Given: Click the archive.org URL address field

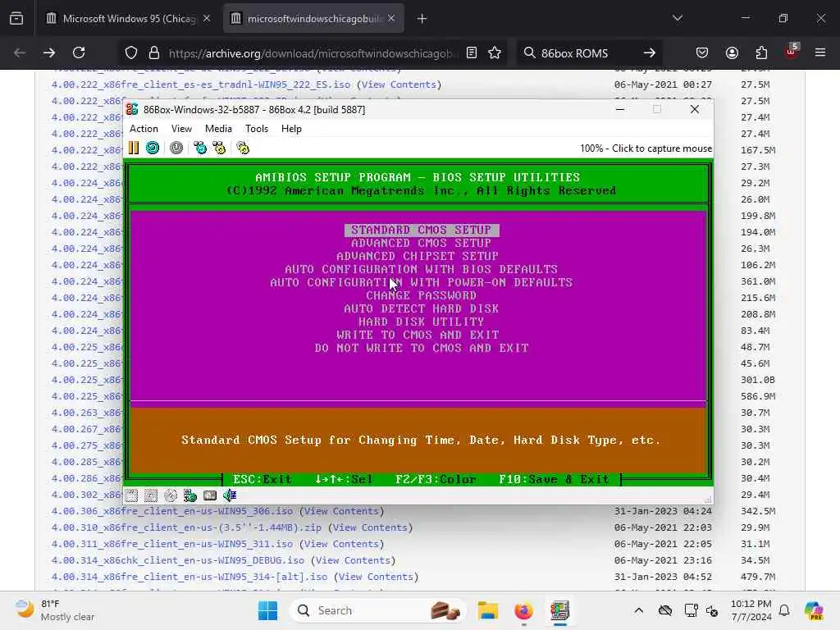Looking at the screenshot, I should (x=313, y=53).
